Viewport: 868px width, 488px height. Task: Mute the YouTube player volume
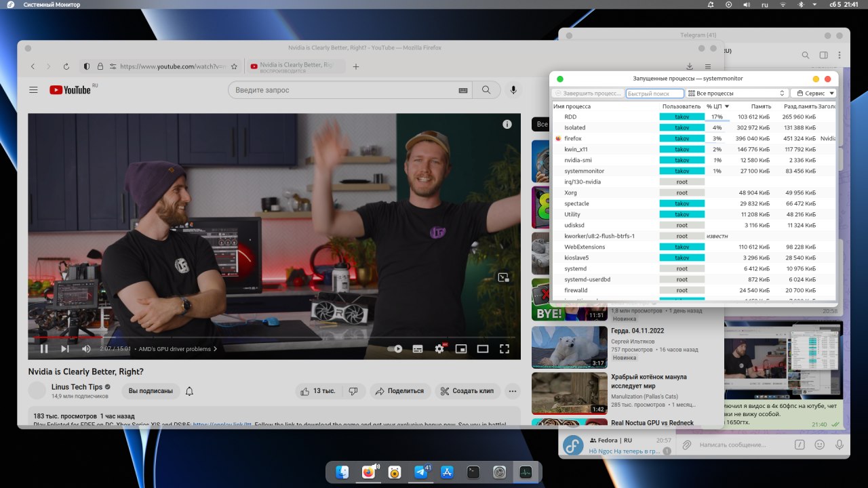pyautogui.click(x=86, y=349)
